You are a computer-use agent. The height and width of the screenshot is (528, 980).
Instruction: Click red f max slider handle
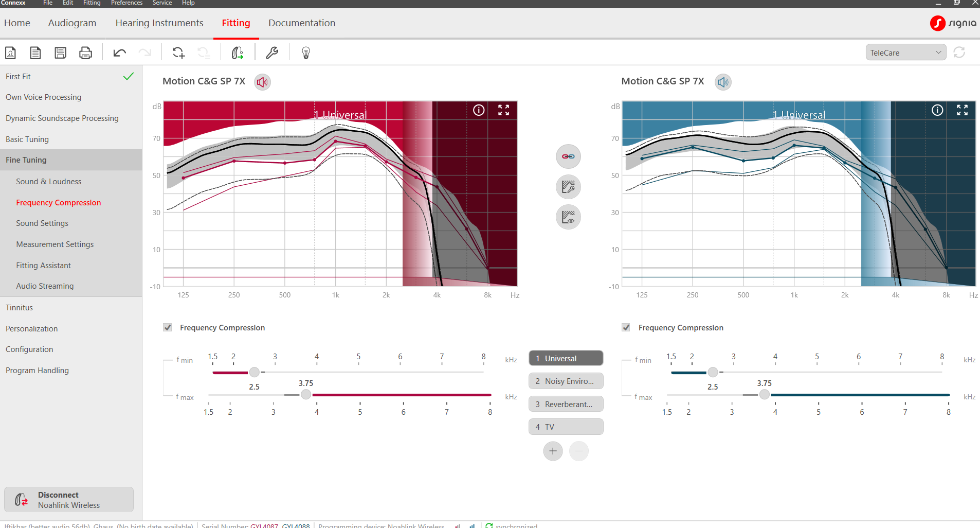point(306,395)
